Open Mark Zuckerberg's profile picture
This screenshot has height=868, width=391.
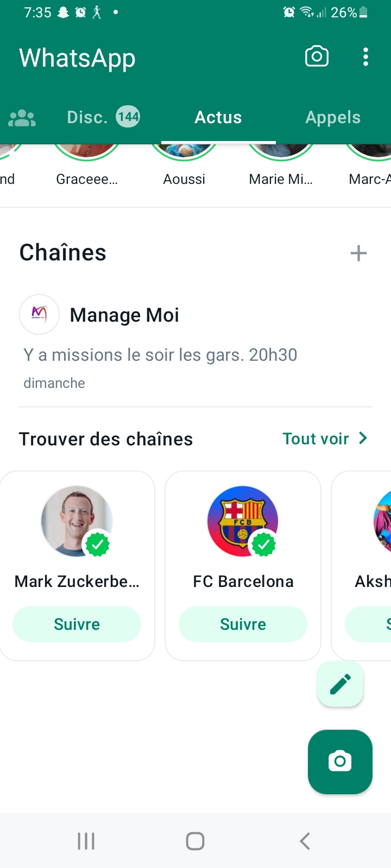click(x=77, y=521)
